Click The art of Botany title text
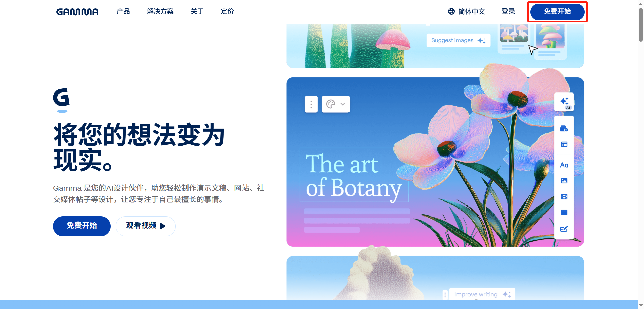 coord(354,175)
